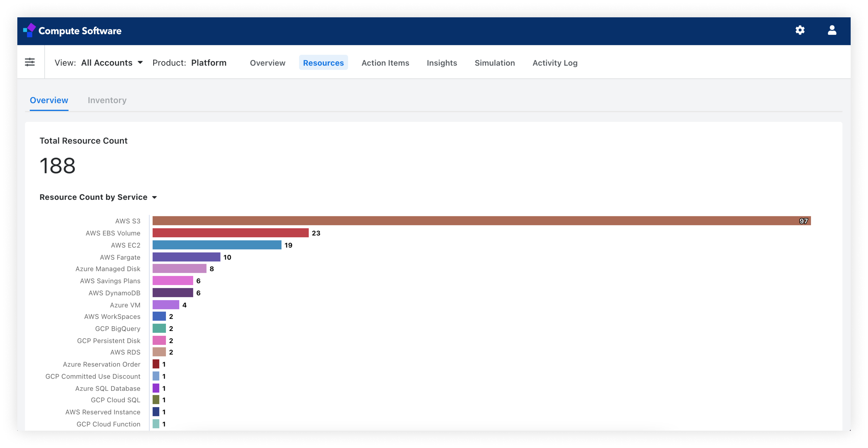Open the Insights section
This screenshot has width=868, height=448.
[x=442, y=63]
